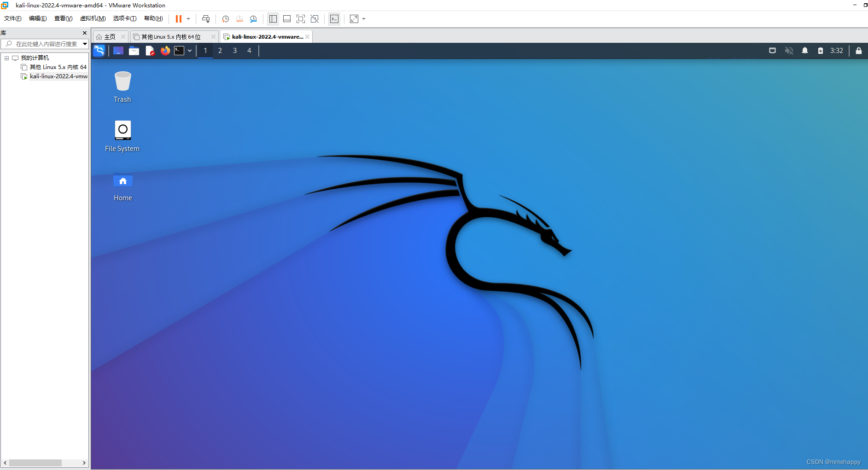The height and width of the screenshot is (470, 868).
Task: Launch the text editor from Kali panel
Action: (x=150, y=51)
